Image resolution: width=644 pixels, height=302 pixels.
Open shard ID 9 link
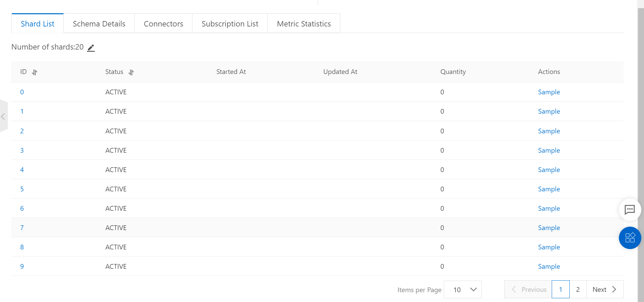[x=22, y=266]
